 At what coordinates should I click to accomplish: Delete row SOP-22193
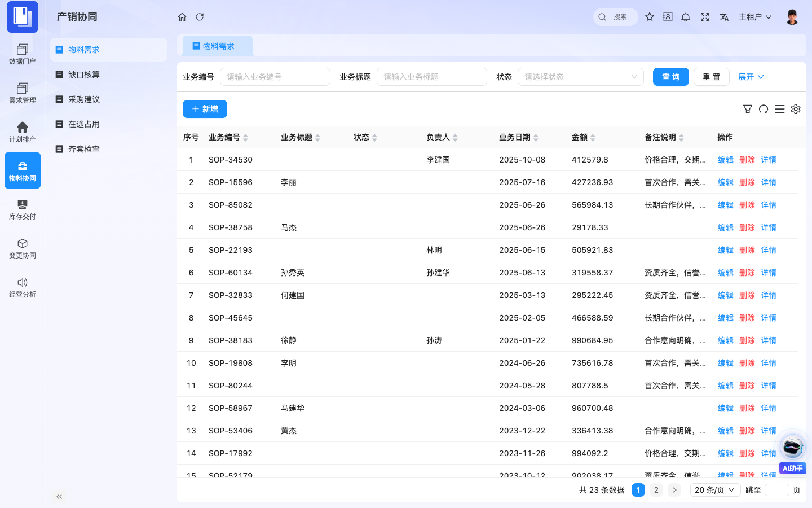click(747, 250)
